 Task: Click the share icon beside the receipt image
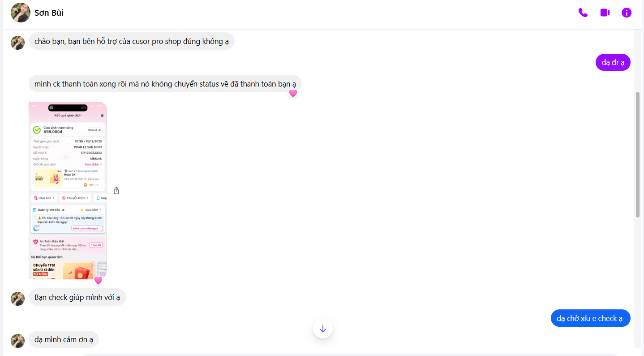click(x=116, y=191)
